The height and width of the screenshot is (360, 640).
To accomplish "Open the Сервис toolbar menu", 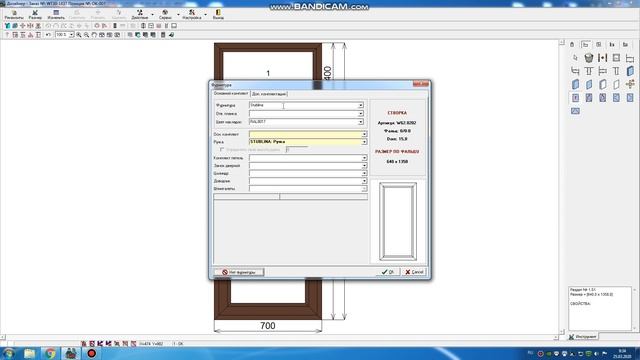I will pos(165,15).
